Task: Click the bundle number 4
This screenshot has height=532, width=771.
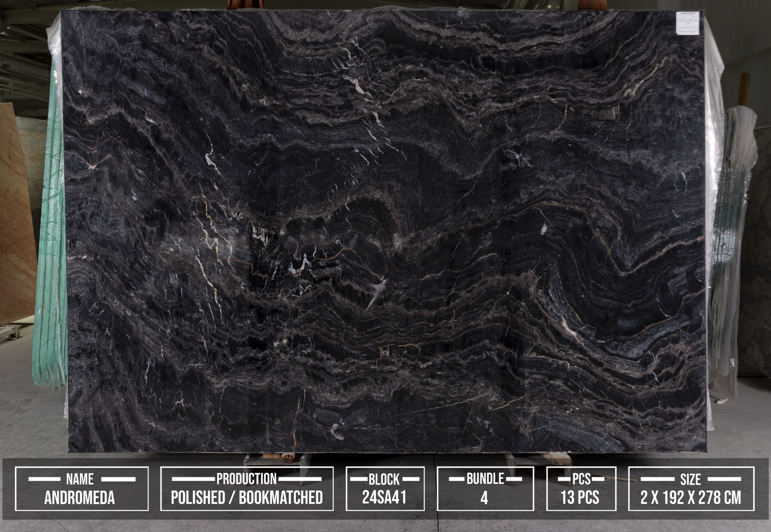Action: click(484, 498)
